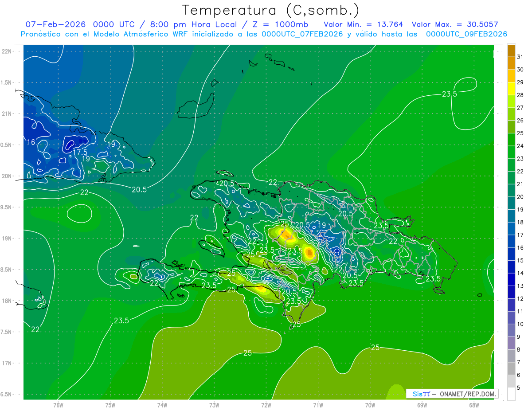Click the title "Temperatura (C,somb.)"
This screenshot has width=532, height=411.
[x=270, y=10]
